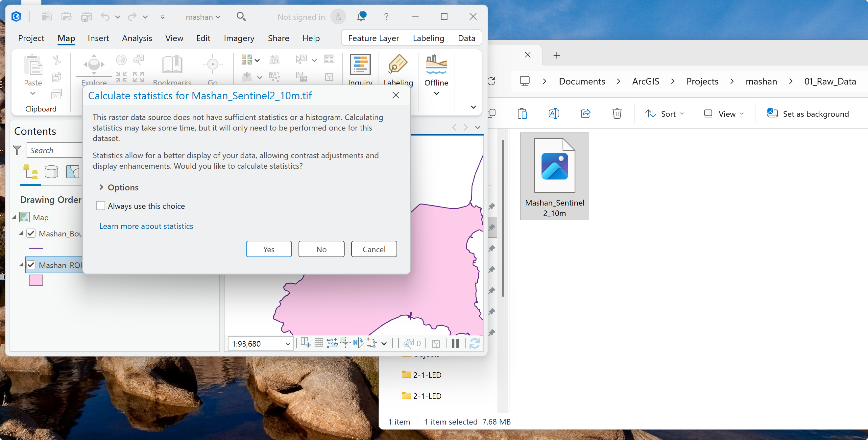Enable Always use this choice checkbox
Viewport: 868px width, 440px height.
(100, 206)
